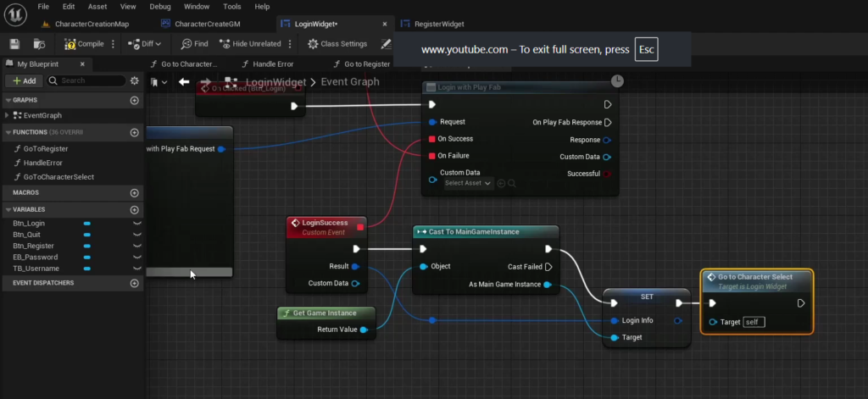Add a new variable with plus icon
This screenshot has height=399, width=868.
pos(134,210)
